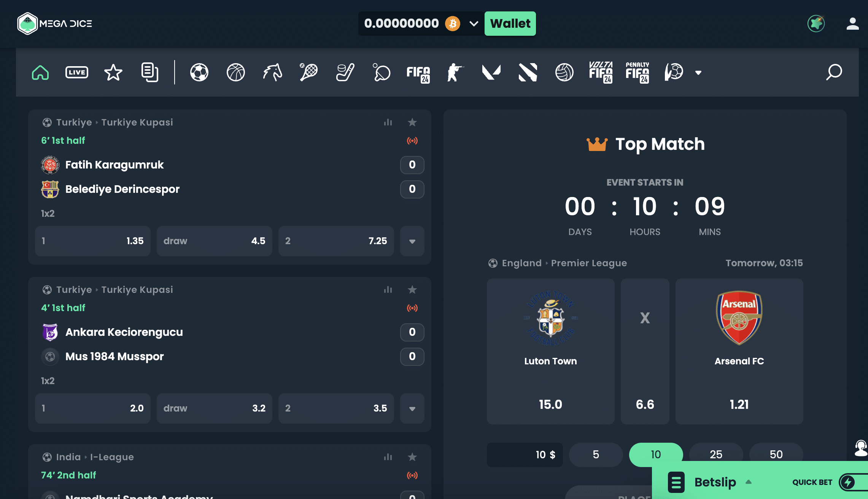
Task: Open live stream for Fatih Karagumruk match
Action: [x=412, y=141]
